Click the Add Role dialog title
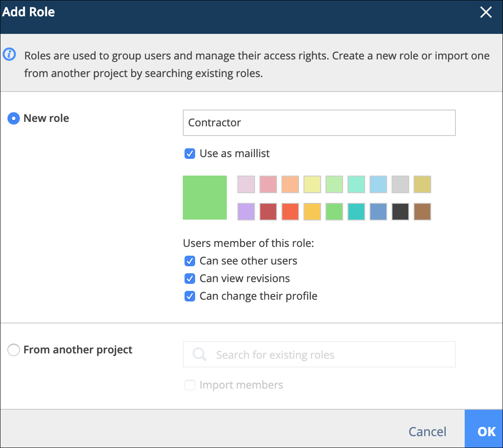Screen dimensions: 503x448 [29, 12]
